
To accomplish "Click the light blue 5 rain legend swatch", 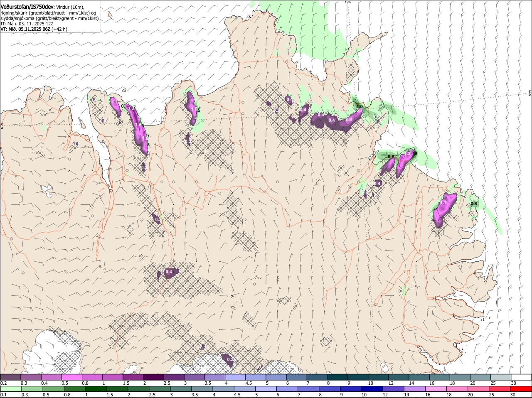I will (266, 389).
